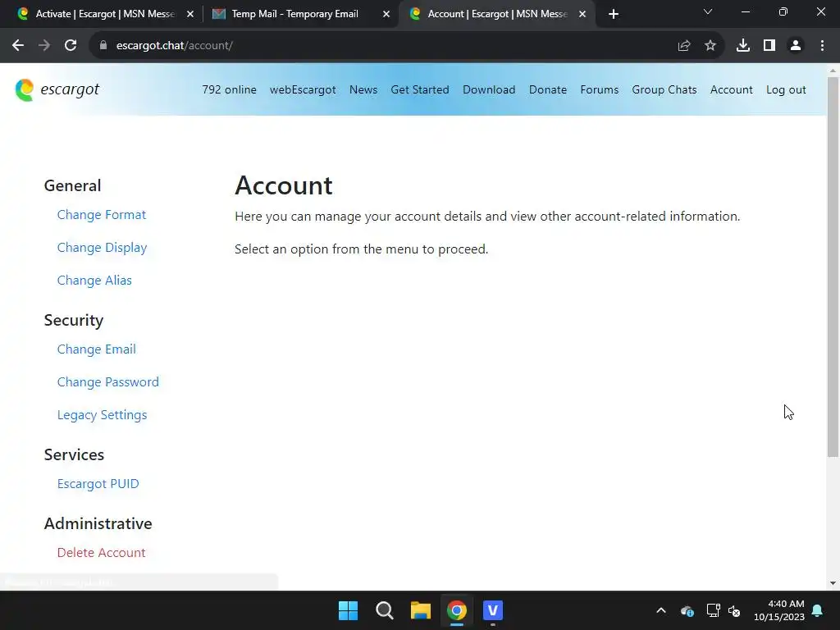
Task: Open the Change Alias setting
Action: click(94, 281)
